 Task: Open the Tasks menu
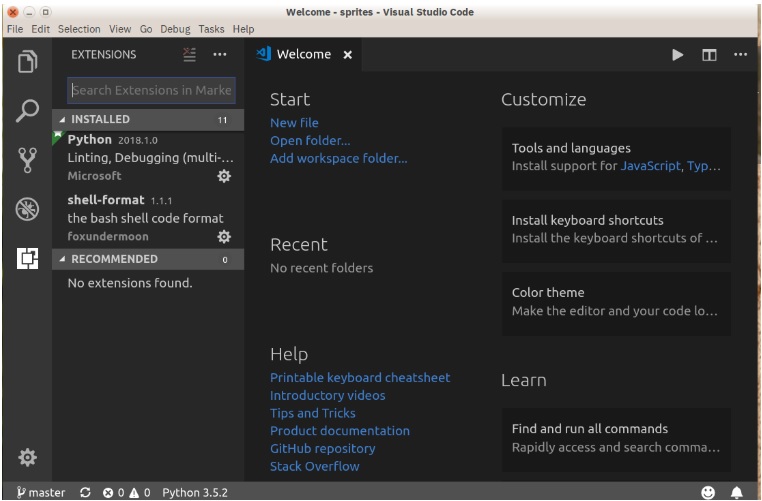[211, 29]
